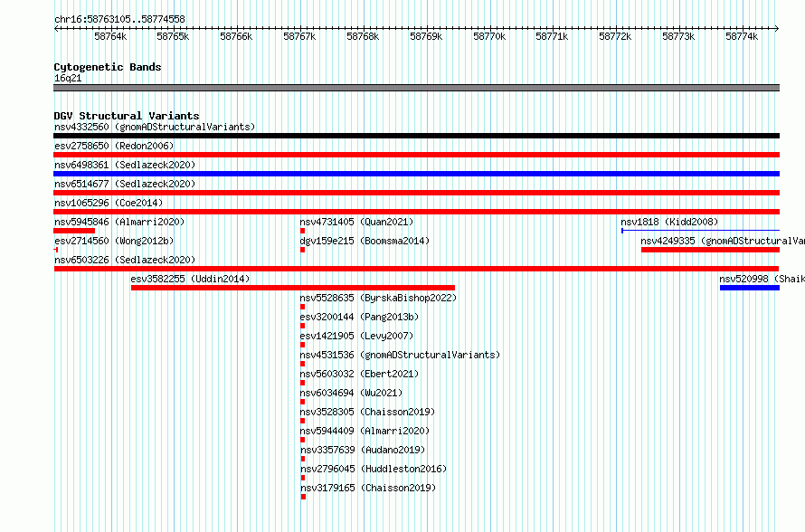Image resolution: width=805 pixels, height=532 pixels.
Task: Open nsv4249335 gnomAD variant label
Action: click(x=723, y=241)
